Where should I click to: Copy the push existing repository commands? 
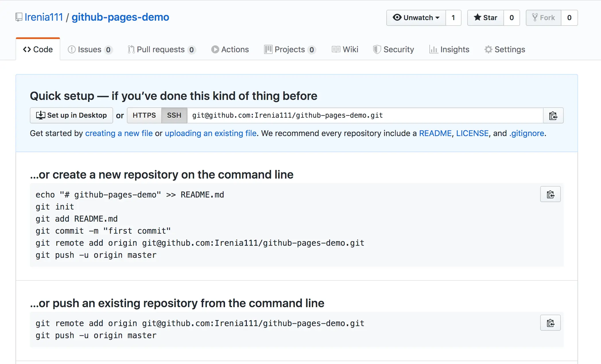(x=550, y=323)
